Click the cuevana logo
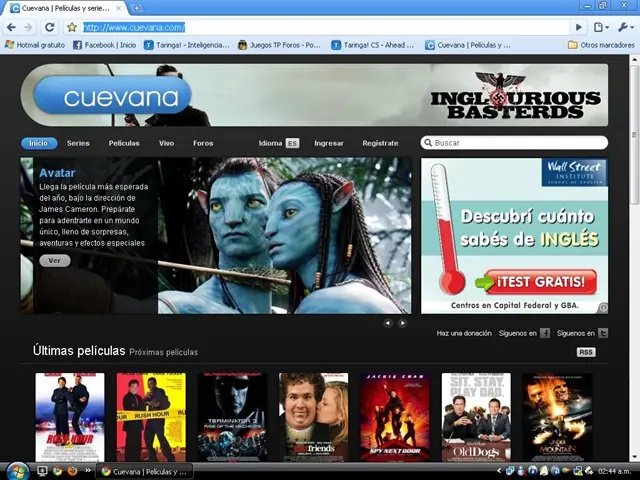 tap(112, 95)
